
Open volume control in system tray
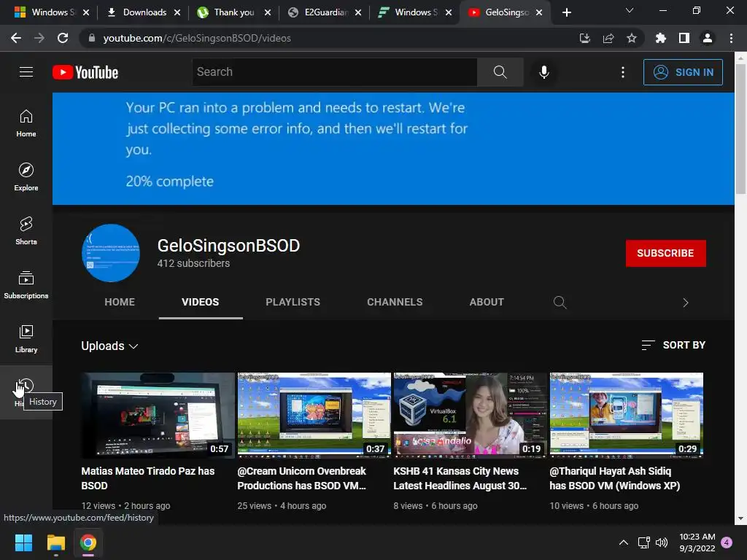661,542
